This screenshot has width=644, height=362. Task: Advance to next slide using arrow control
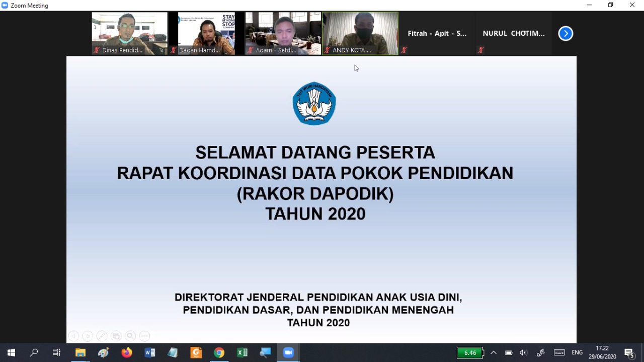(x=88, y=336)
